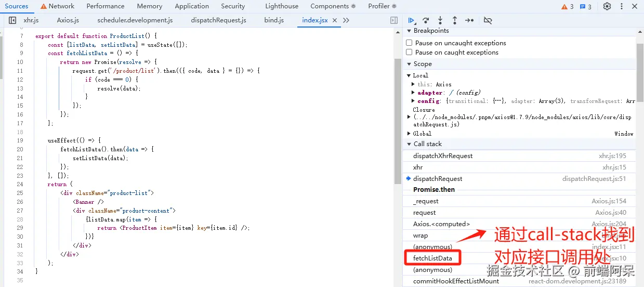Expand the 'this: Axios' entry
Viewport: 644px width, 287px height.
413,84
